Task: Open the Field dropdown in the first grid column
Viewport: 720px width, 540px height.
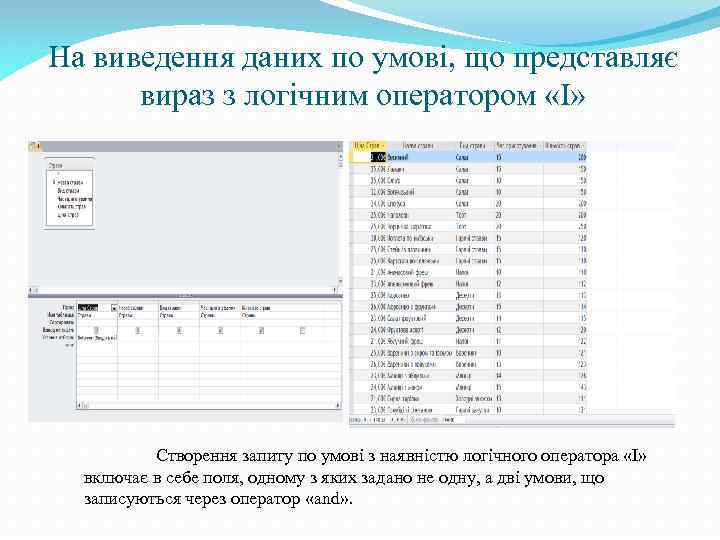Action: 114,308
